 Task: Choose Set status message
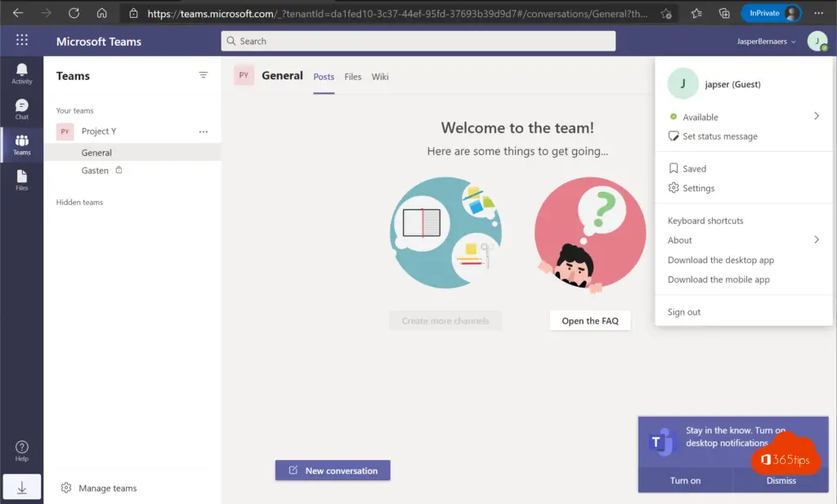(x=719, y=136)
